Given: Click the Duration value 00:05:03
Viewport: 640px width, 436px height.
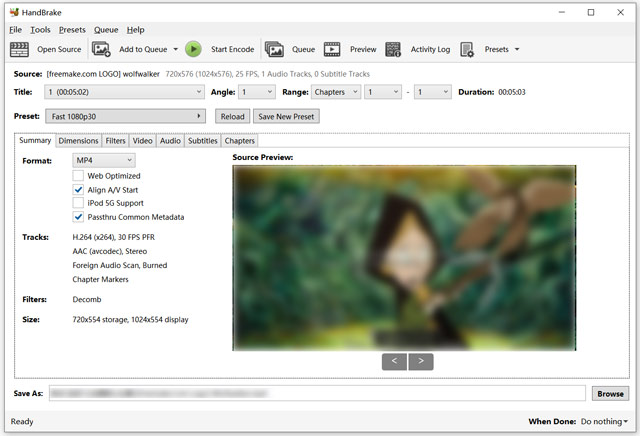Looking at the screenshot, I should 512,92.
